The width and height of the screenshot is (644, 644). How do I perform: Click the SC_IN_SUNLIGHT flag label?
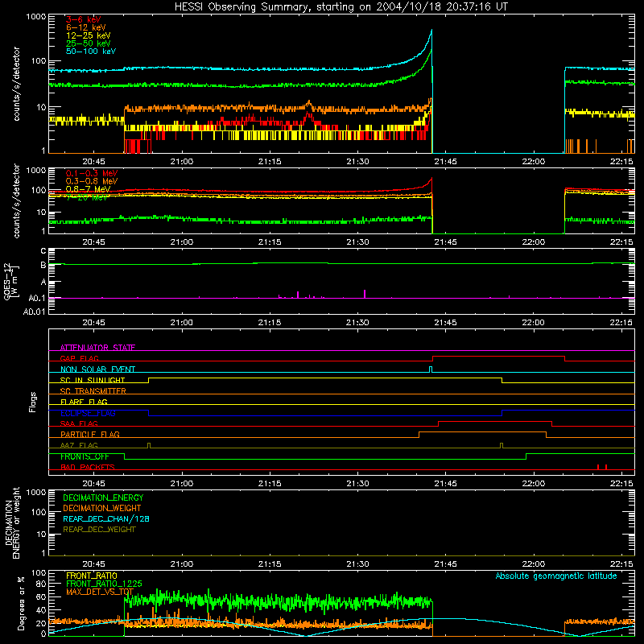pos(93,380)
